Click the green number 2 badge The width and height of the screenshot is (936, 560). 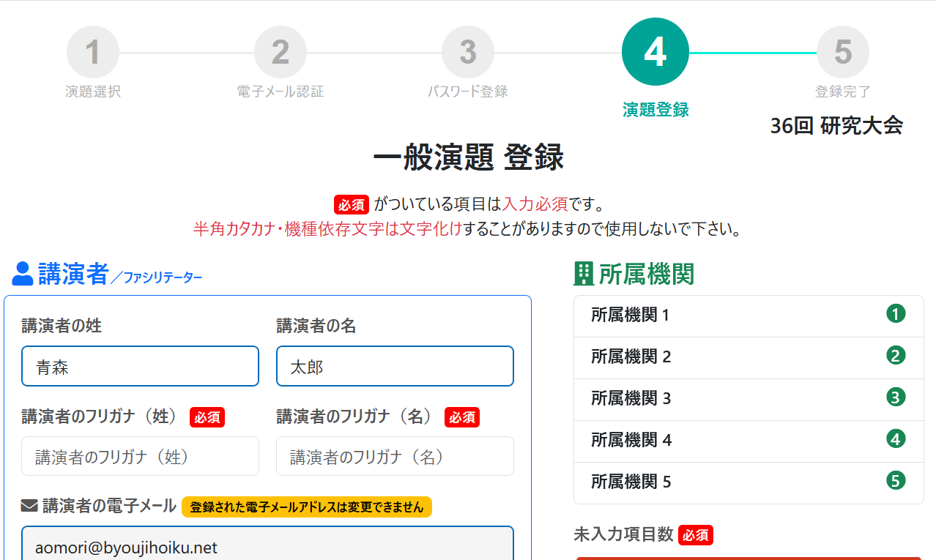click(896, 356)
